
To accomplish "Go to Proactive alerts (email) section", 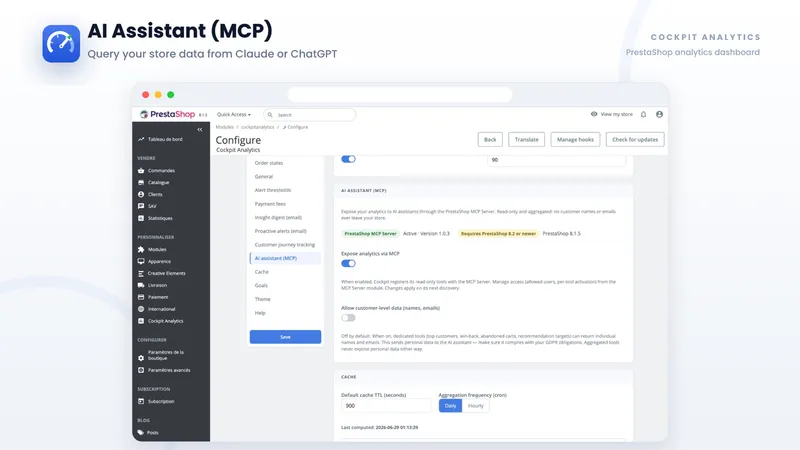I will [281, 231].
